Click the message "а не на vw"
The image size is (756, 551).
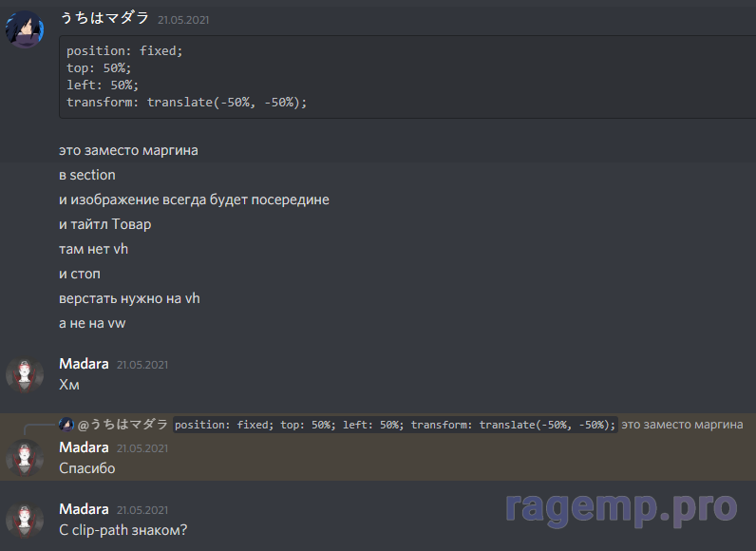click(x=92, y=323)
